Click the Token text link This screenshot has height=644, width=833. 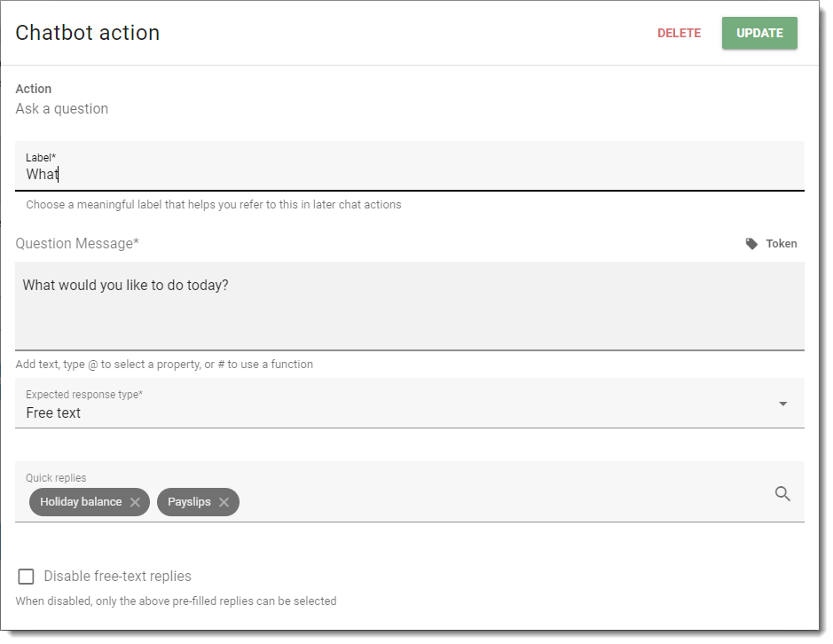[x=781, y=244]
